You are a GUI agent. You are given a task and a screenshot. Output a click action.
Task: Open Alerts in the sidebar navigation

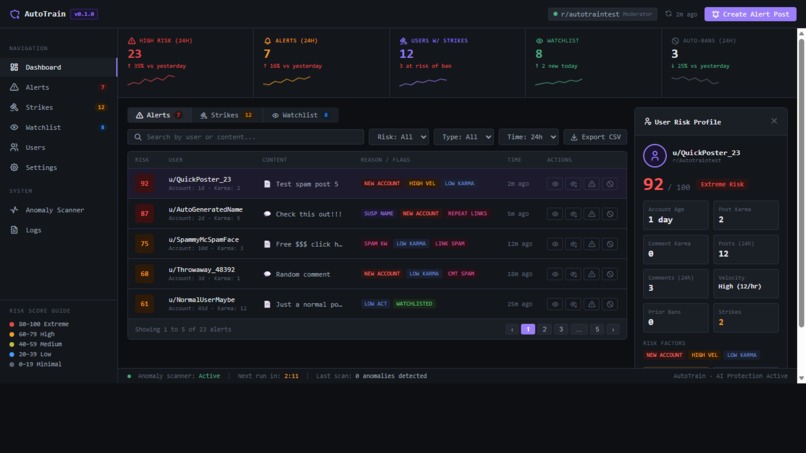pos(59,87)
